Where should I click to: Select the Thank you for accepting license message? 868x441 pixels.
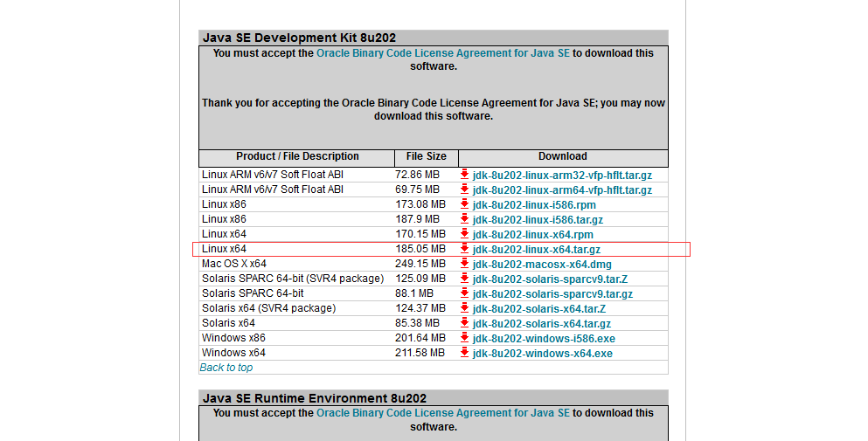coord(434,109)
